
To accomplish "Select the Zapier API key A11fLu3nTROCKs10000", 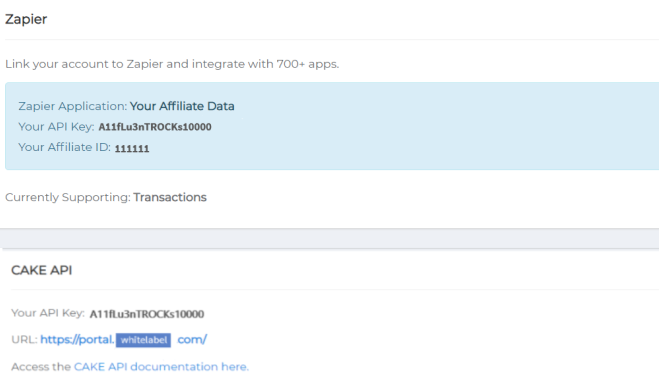I will pyautogui.click(x=155, y=127).
